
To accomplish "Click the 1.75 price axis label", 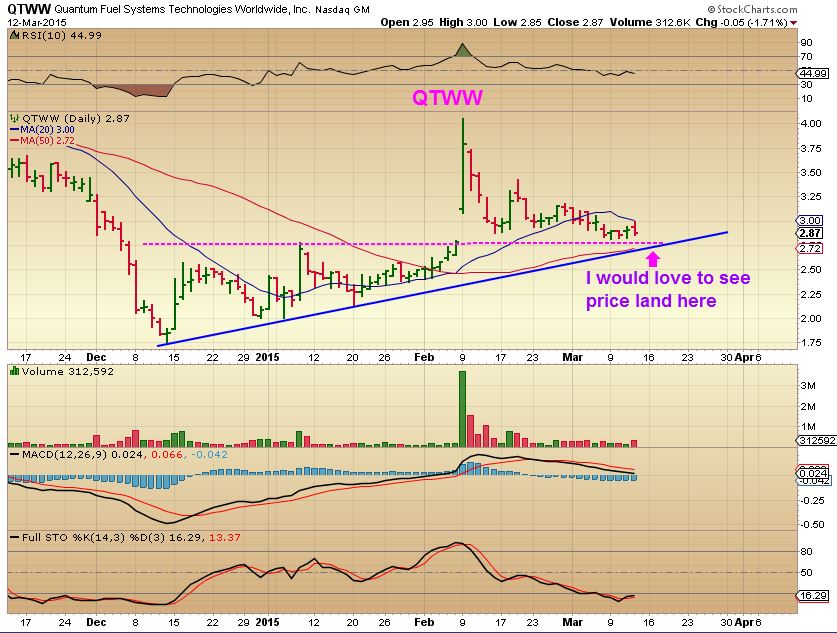I will coord(811,343).
